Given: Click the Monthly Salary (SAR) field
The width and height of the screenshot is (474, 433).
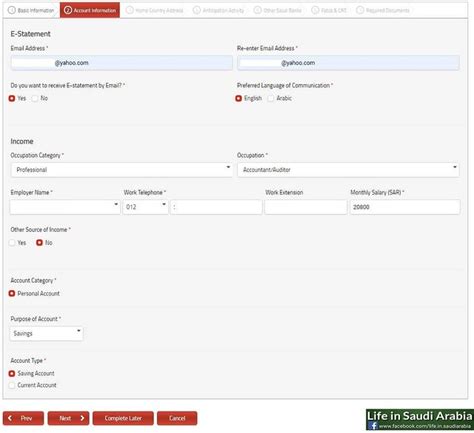Looking at the screenshot, I should pyautogui.click(x=405, y=207).
